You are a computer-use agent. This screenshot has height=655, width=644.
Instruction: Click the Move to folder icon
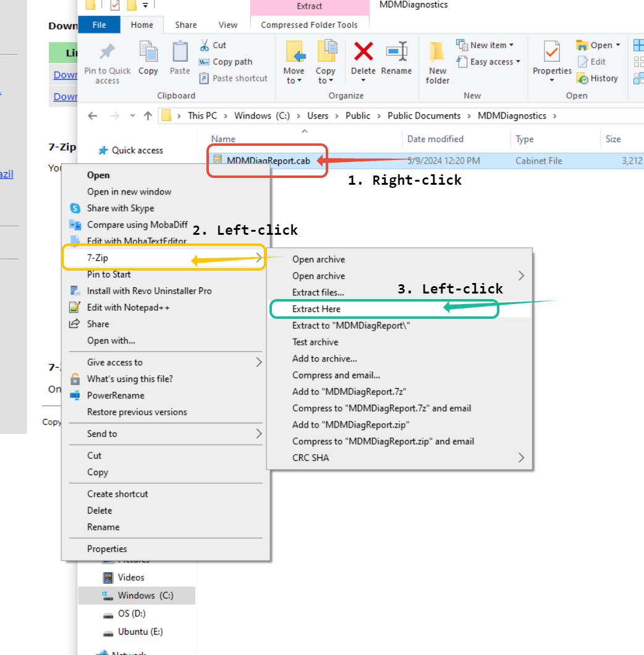point(295,52)
